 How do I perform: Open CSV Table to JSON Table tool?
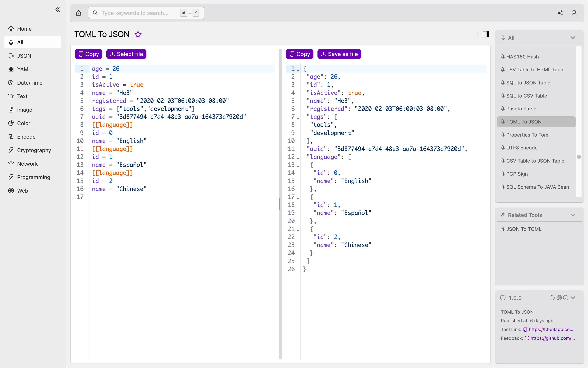pyautogui.click(x=536, y=161)
